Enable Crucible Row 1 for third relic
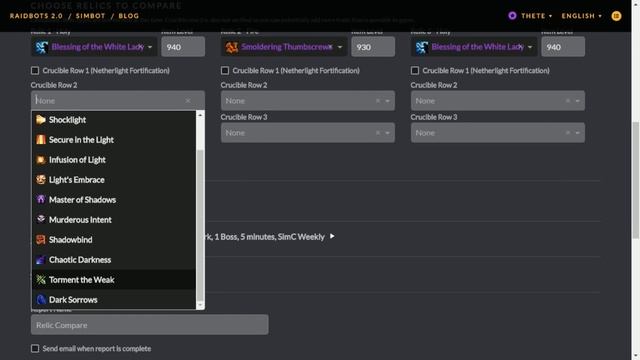The width and height of the screenshot is (640, 360). point(415,71)
